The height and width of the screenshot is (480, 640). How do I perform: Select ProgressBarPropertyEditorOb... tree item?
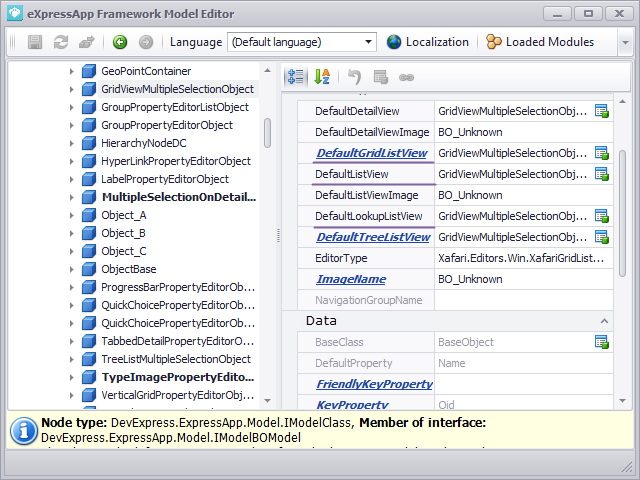point(178,287)
